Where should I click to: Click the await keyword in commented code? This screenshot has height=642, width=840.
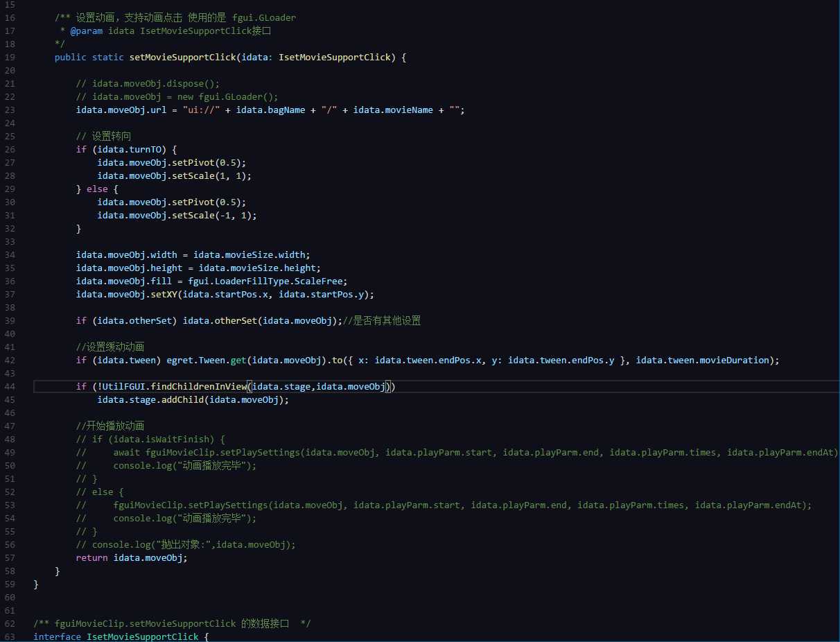tap(127, 452)
